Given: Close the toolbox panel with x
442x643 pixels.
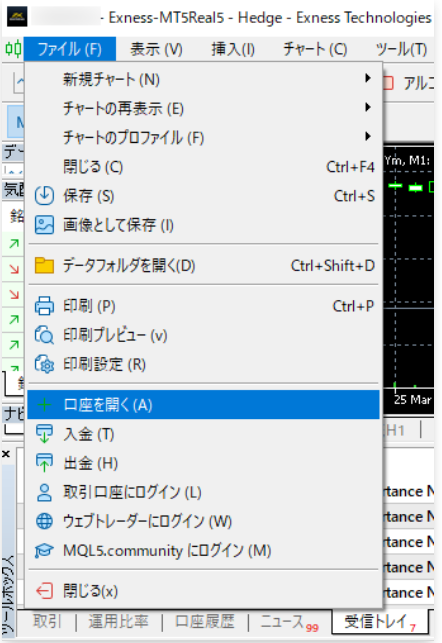Looking at the screenshot, I should 6,454.
